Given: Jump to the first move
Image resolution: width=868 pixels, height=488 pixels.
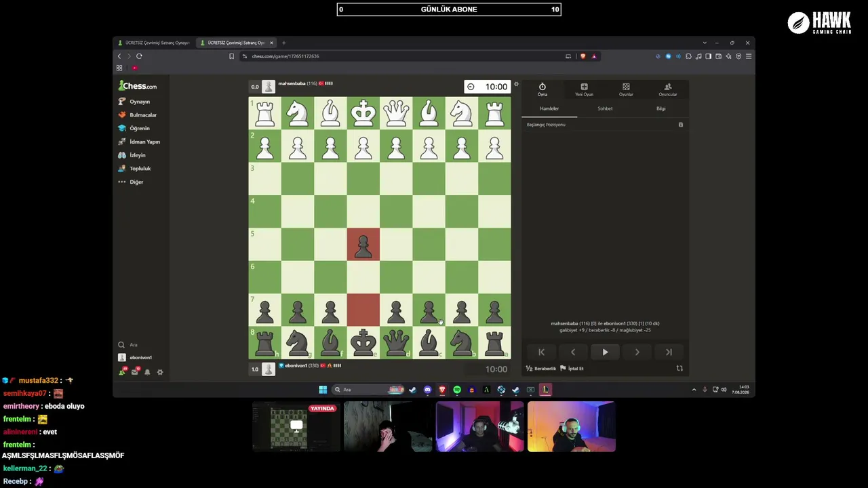Looking at the screenshot, I should 541,352.
